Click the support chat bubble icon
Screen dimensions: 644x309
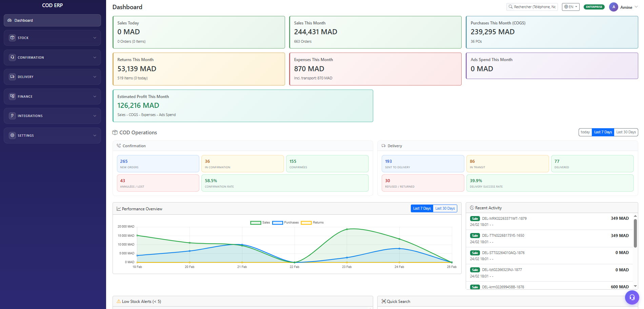(x=632, y=297)
